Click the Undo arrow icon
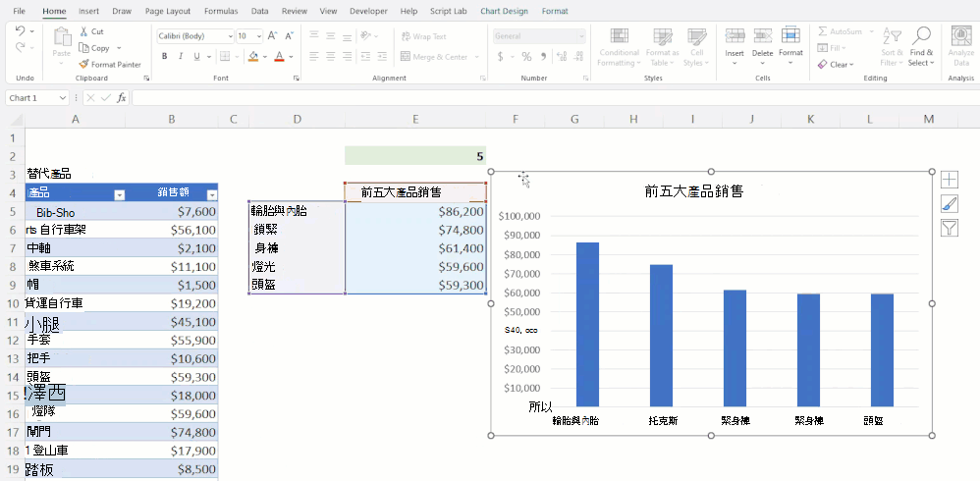 pyautogui.click(x=20, y=30)
